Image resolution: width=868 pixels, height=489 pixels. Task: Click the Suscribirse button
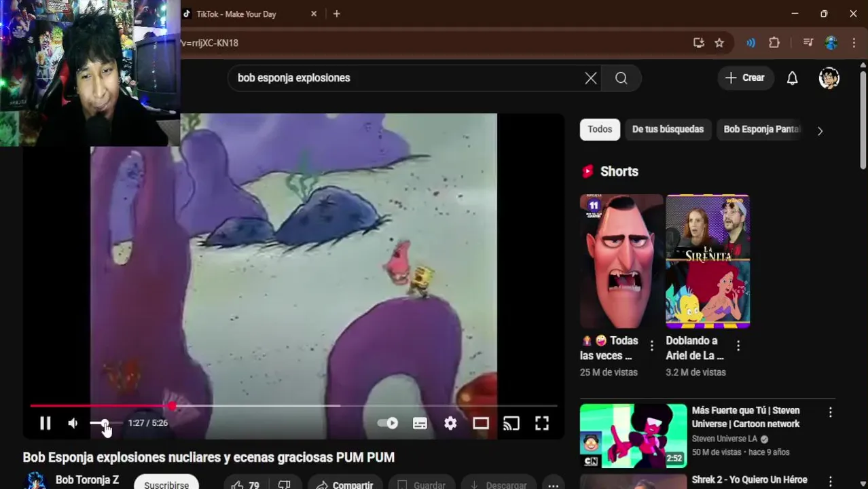(166, 484)
